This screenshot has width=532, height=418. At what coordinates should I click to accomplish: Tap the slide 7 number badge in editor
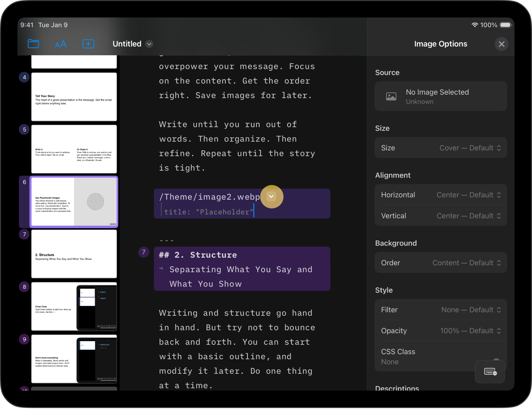143,252
